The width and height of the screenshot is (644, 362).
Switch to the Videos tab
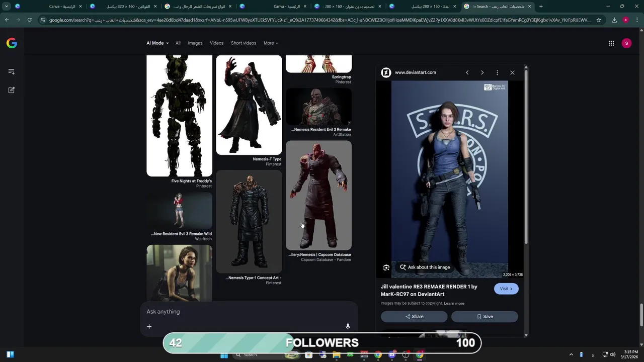[x=217, y=43]
